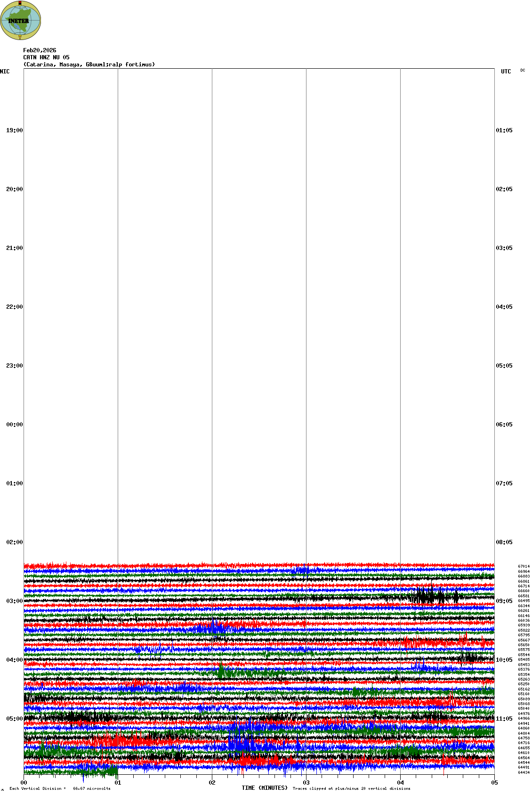Click the small DC label

point(523,71)
